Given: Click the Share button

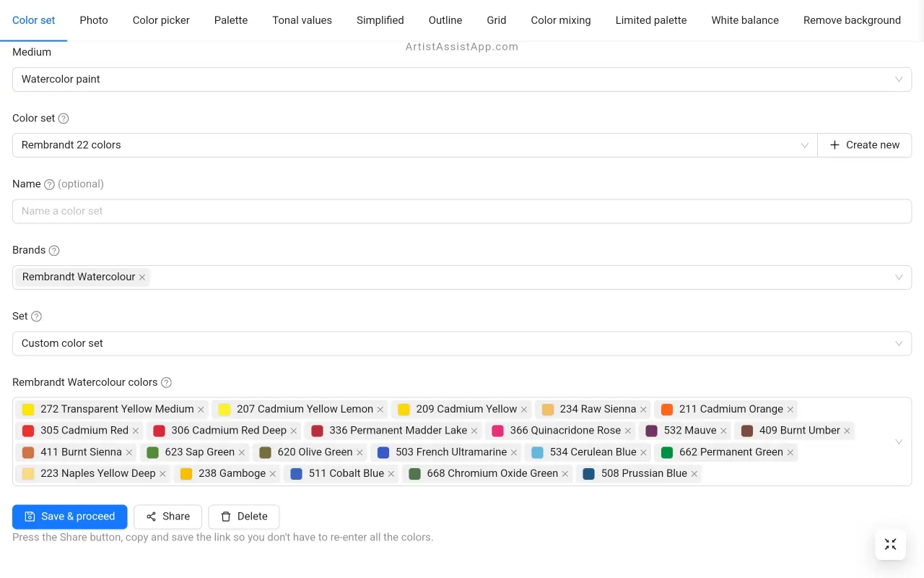Looking at the screenshot, I should point(167,517).
